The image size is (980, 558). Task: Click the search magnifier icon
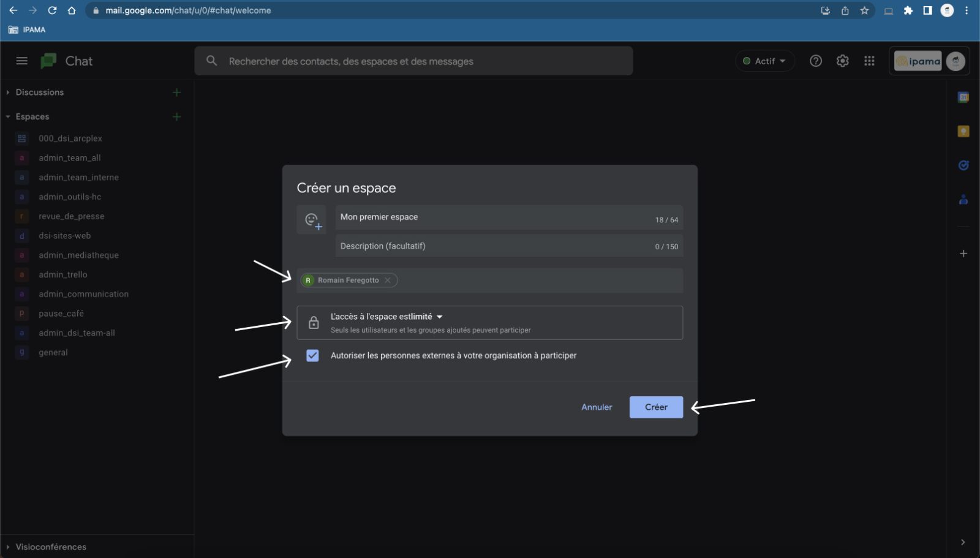click(x=212, y=61)
